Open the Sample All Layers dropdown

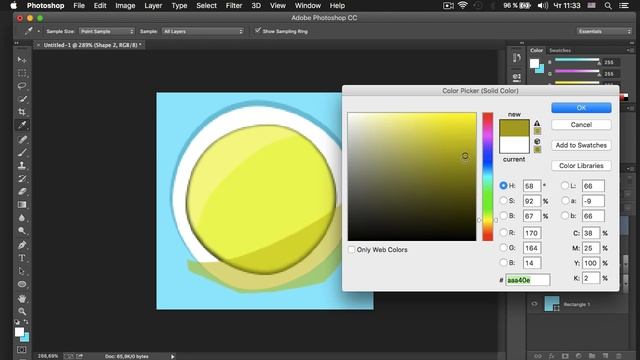pos(203,31)
